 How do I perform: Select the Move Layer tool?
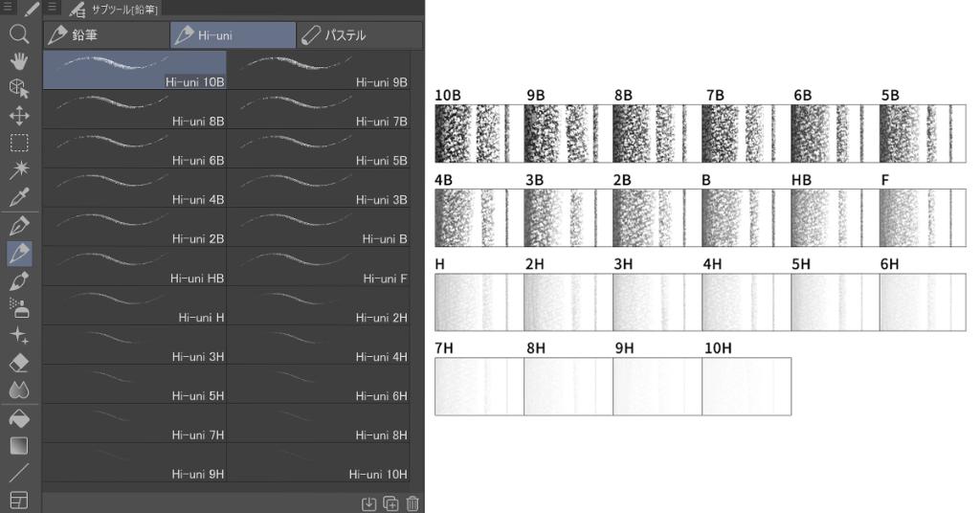click(19, 116)
